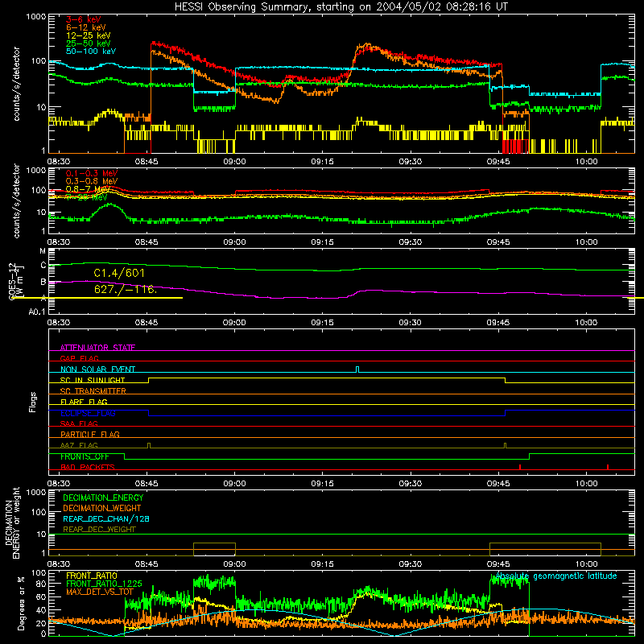Click the DECIMATION_ENERGY legend label

click(103, 497)
